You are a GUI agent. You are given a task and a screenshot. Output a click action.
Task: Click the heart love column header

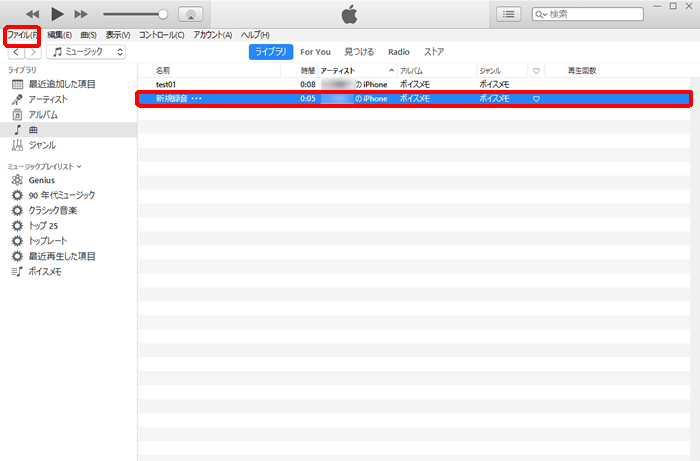point(536,71)
